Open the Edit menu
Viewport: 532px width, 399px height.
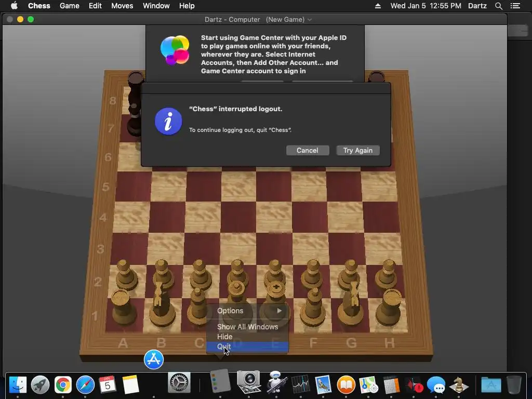95,6
